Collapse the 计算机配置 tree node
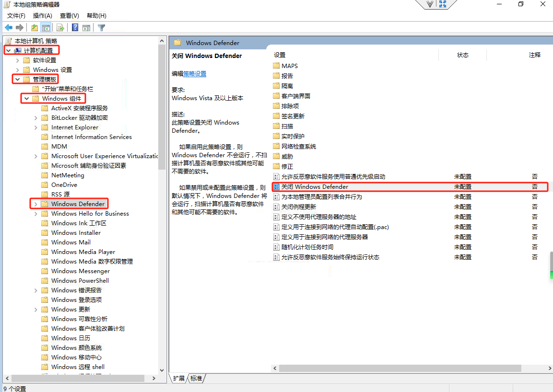Screen dimensions: 553x392 9,51
